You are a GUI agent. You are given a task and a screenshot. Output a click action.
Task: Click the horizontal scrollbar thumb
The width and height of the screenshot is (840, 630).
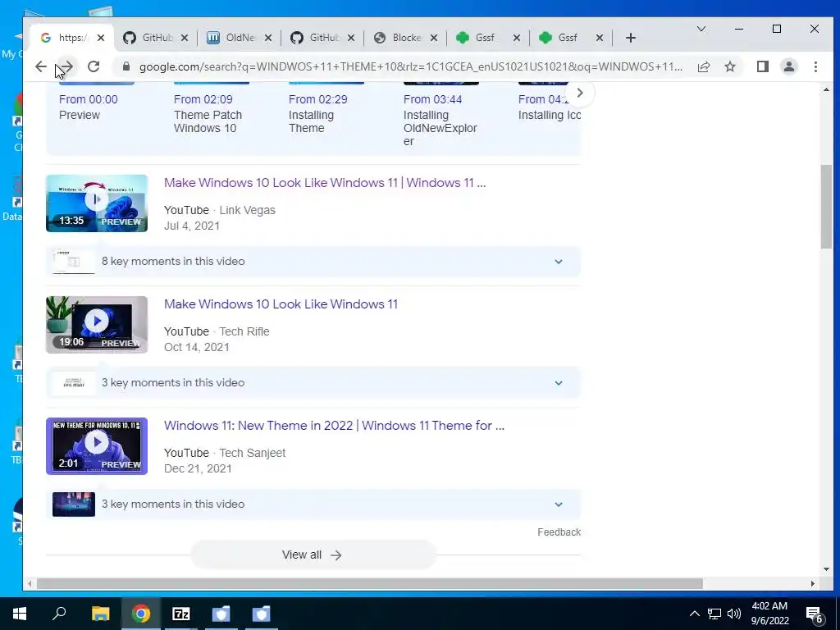(x=370, y=583)
